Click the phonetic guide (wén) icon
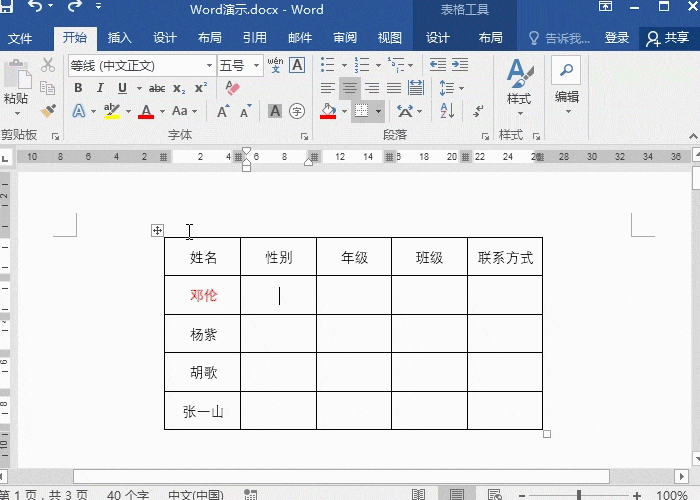Screen dimensions: 700x500 275,66
